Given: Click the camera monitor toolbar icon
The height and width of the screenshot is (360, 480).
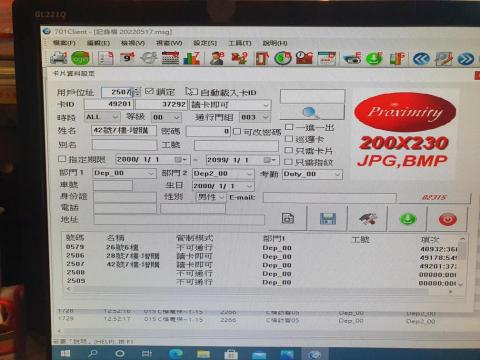Looking at the screenshot, I should tap(352, 59).
